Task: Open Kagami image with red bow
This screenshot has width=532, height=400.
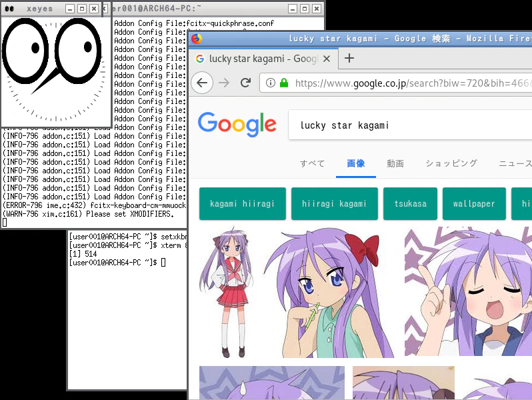Action: (x=329, y=292)
